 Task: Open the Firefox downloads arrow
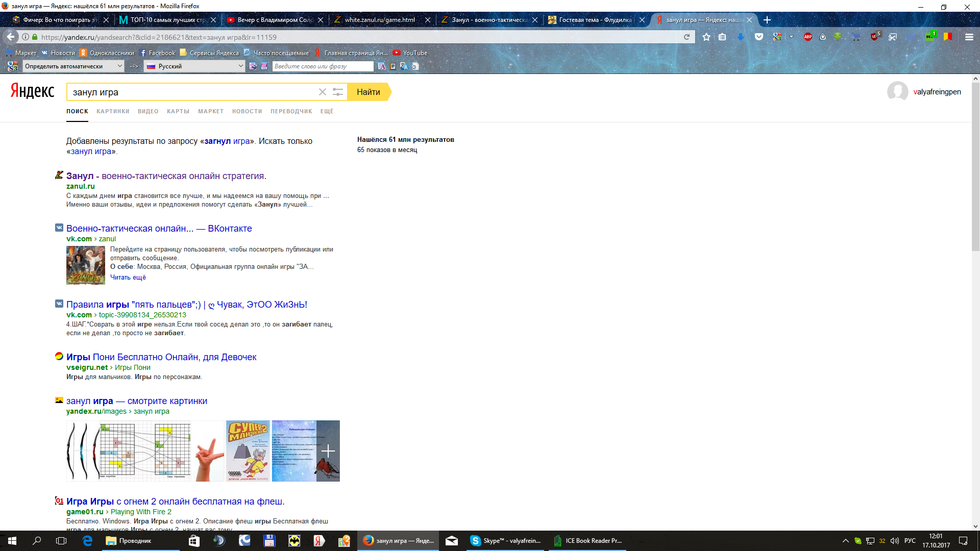click(x=740, y=37)
